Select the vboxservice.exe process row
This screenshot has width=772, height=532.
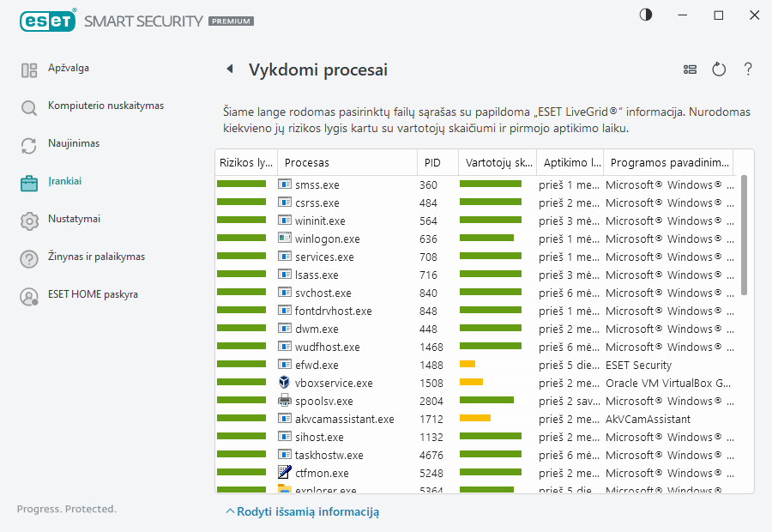click(x=334, y=383)
